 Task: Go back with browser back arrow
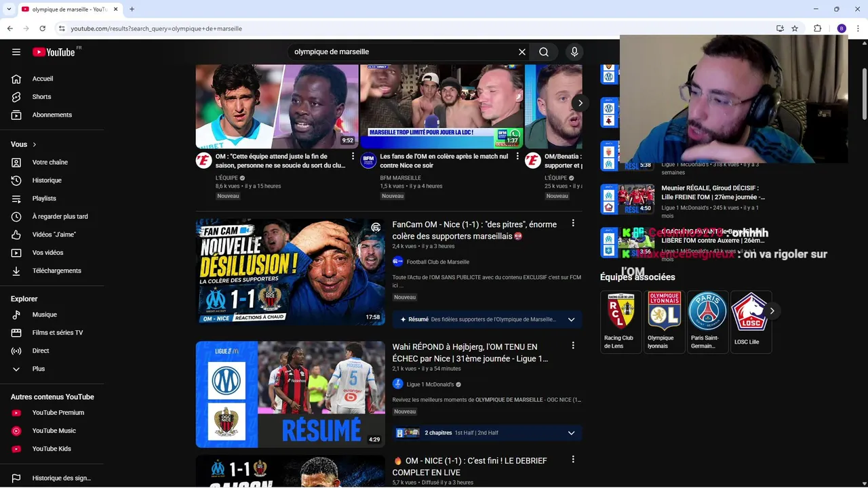click(x=9, y=28)
